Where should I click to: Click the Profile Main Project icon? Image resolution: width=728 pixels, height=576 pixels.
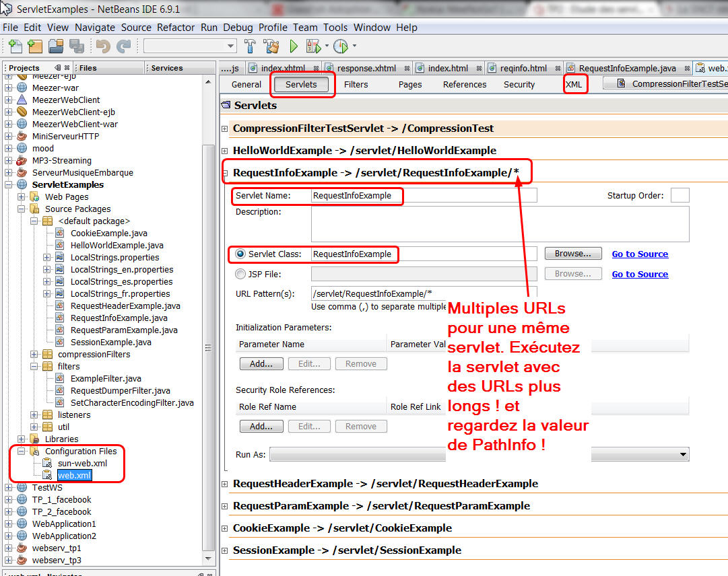click(341, 46)
